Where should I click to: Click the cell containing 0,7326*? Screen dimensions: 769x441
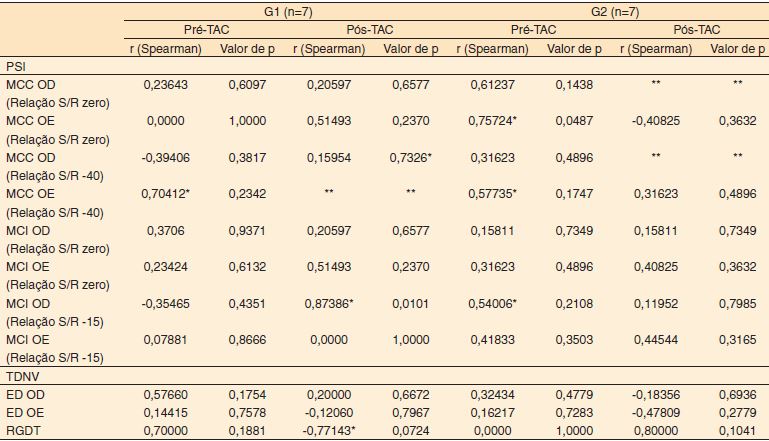[x=404, y=158]
